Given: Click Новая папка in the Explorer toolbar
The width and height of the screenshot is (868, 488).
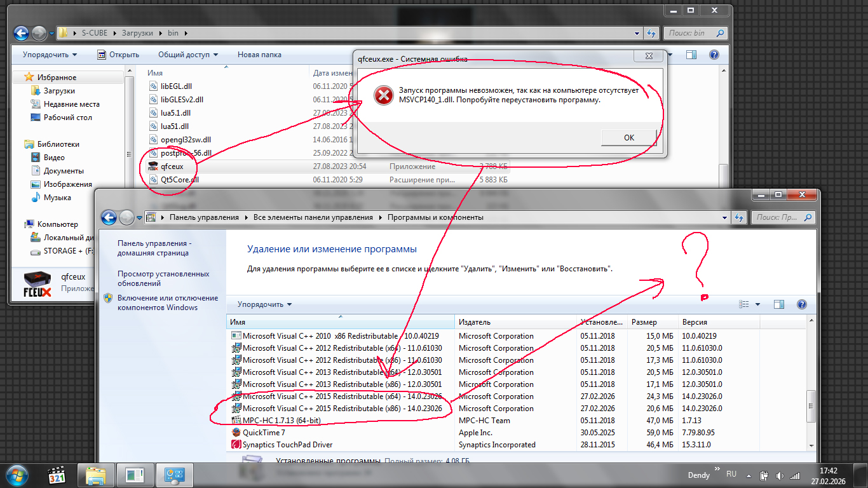Looking at the screenshot, I should tap(259, 55).
